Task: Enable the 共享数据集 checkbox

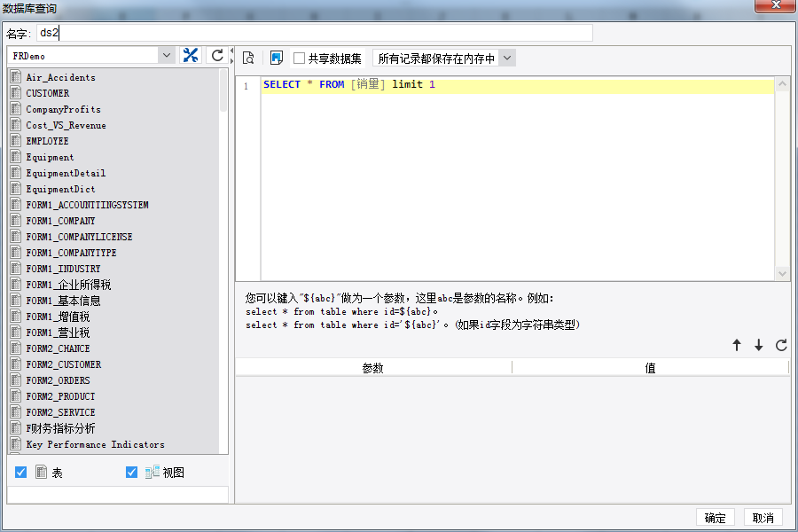Action: click(300, 58)
